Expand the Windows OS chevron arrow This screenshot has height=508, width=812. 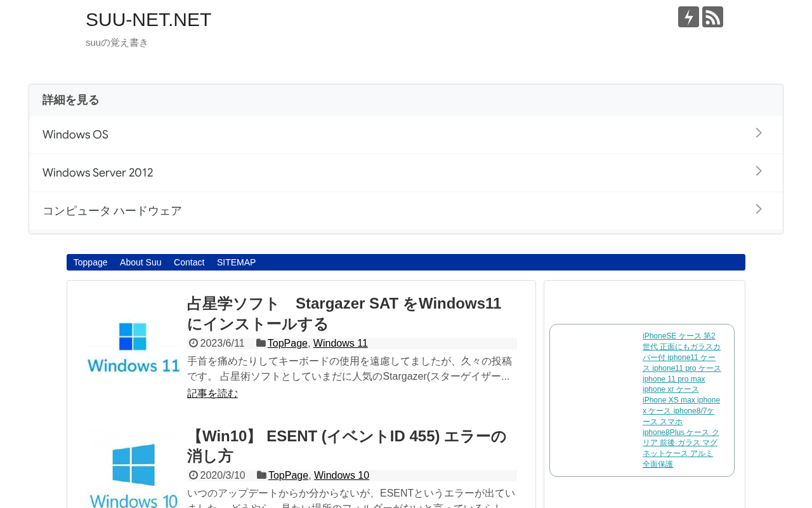(759, 133)
